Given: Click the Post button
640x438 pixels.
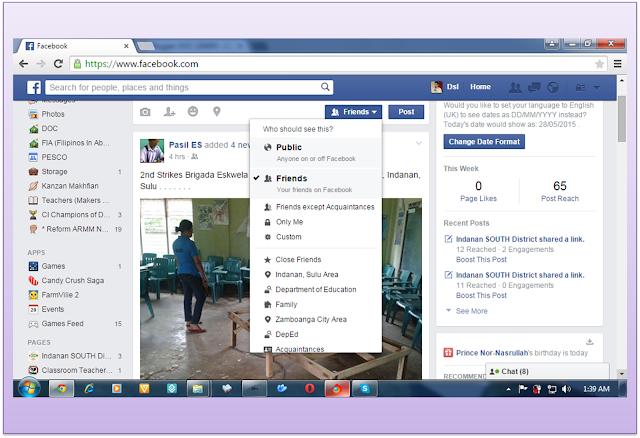Looking at the screenshot, I should [406, 112].
